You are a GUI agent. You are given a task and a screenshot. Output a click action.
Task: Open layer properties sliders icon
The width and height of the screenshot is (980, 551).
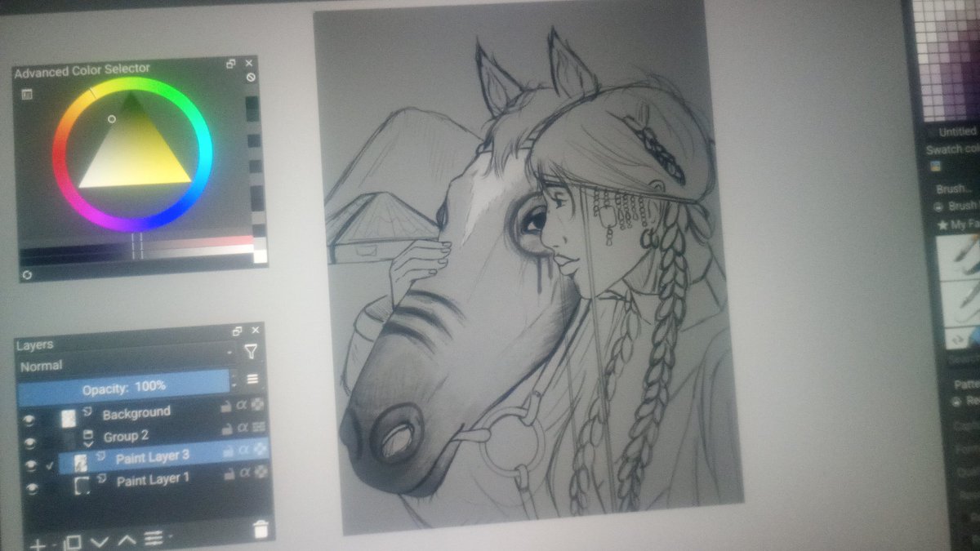[x=152, y=537]
